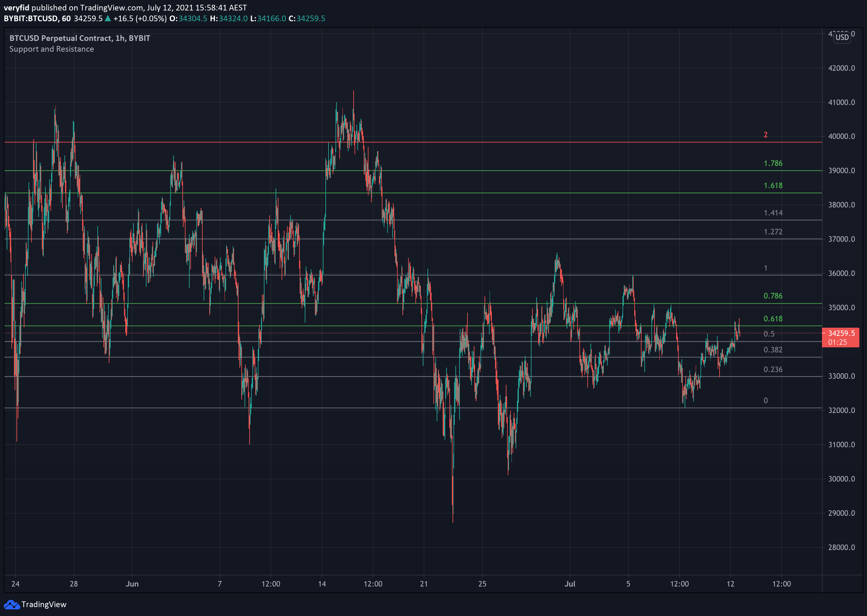Click the price axis value 42000.0
Screen dimensions: 867x616
click(842, 68)
